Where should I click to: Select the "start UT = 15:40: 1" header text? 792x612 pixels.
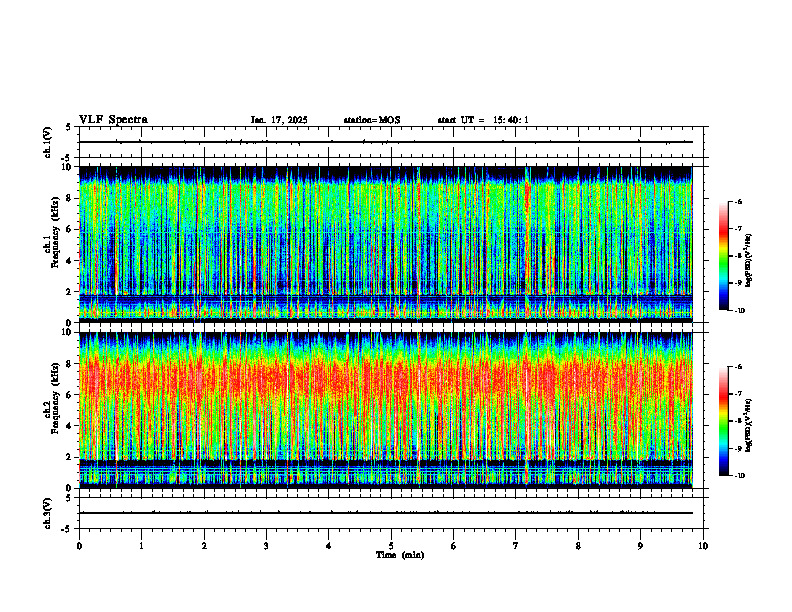(483, 120)
